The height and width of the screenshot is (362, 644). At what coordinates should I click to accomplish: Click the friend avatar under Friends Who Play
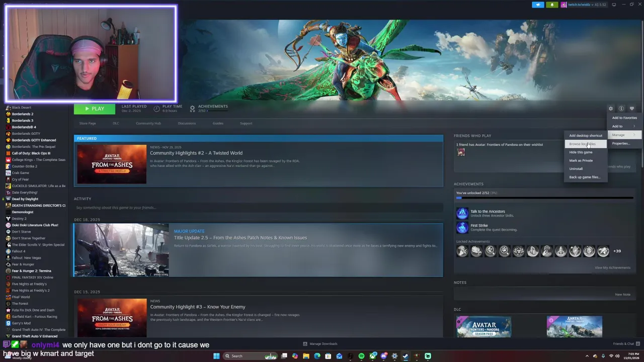(461, 152)
